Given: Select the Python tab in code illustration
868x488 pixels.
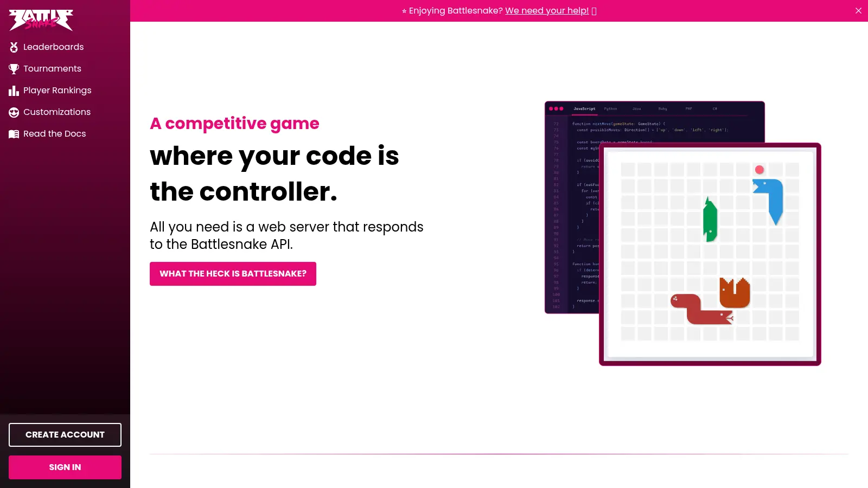Looking at the screenshot, I should (x=610, y=108).
